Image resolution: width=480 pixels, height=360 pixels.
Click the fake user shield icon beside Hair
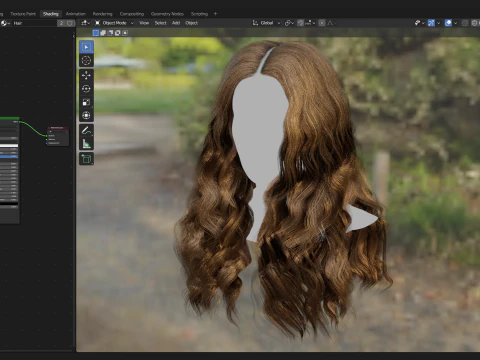pyautogui.click(x=70, y=23)
